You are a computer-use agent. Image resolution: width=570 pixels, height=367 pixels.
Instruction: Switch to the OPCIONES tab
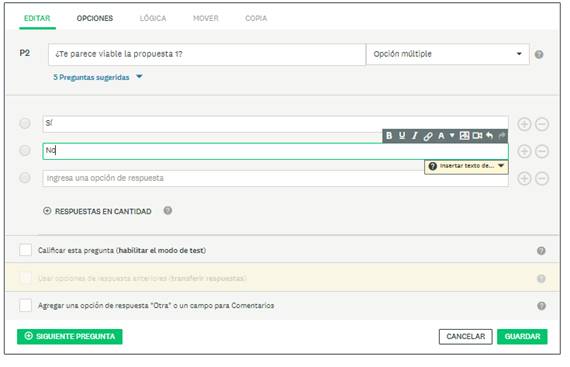(95, 18)
